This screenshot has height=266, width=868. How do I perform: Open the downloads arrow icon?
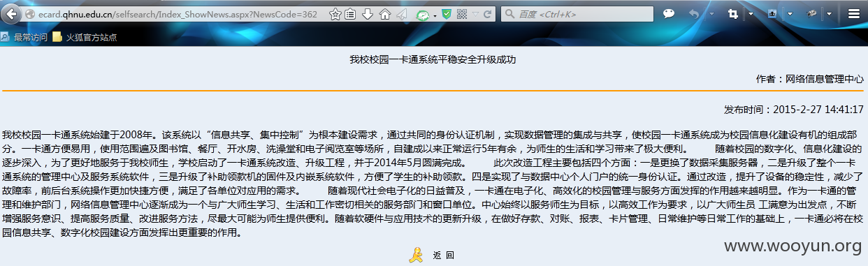tap(367, 14)
